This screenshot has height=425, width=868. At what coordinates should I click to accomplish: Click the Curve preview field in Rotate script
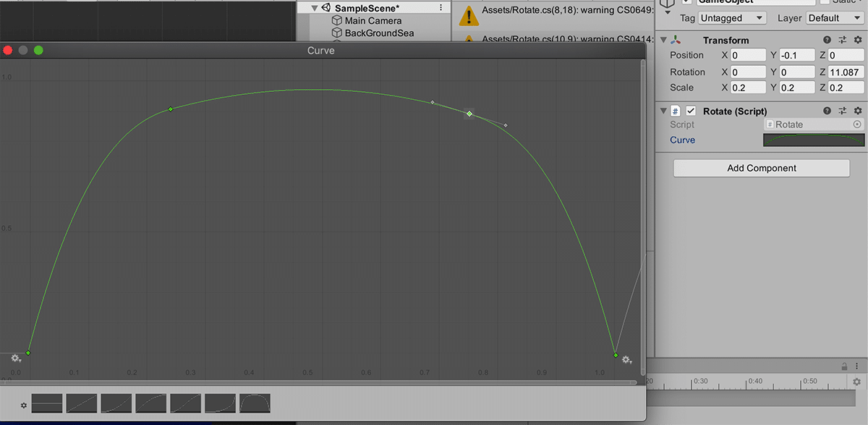[x=813, y=139]
